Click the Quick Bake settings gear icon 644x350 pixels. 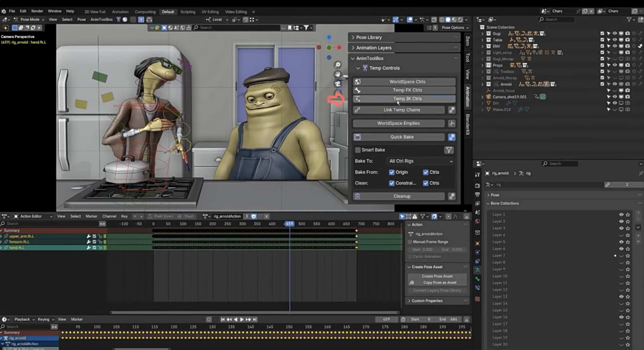coord(452,137)
